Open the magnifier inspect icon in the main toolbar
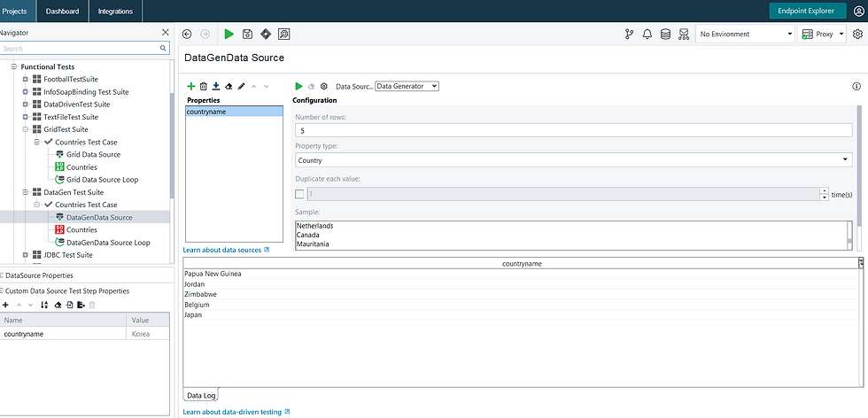 point(284,35)
